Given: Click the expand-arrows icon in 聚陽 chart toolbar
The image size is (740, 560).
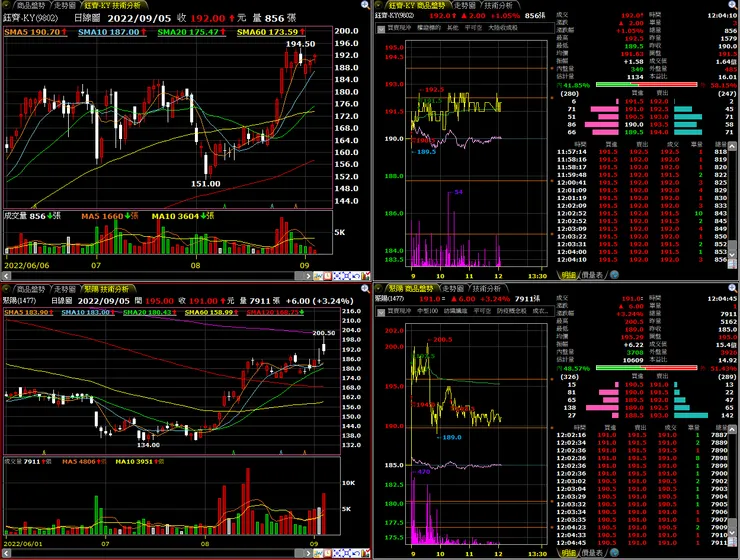Looking at the screenshot, I should [x=337, y=553].
